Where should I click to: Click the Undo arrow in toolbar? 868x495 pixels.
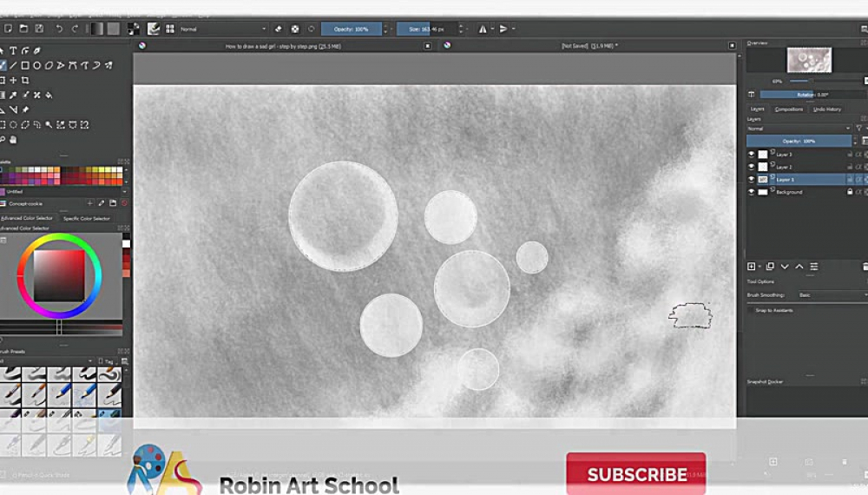click(58, 29)
